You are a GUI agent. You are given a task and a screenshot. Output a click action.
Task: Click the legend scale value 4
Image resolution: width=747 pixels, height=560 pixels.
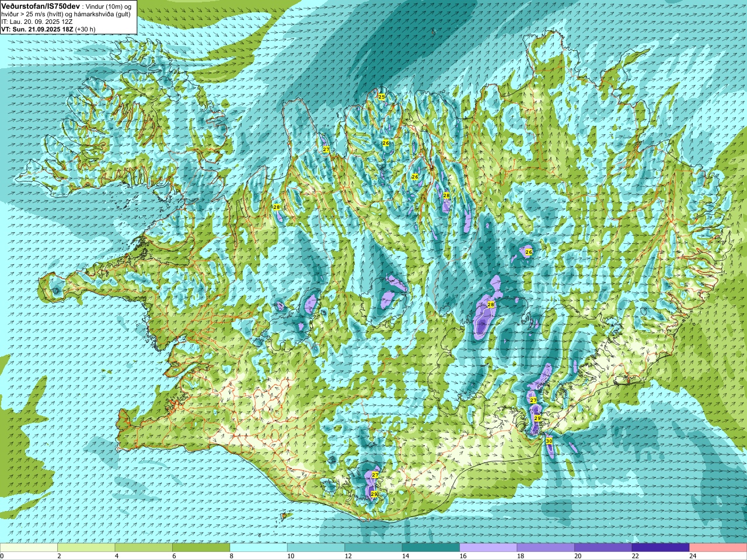click(117, 556)
